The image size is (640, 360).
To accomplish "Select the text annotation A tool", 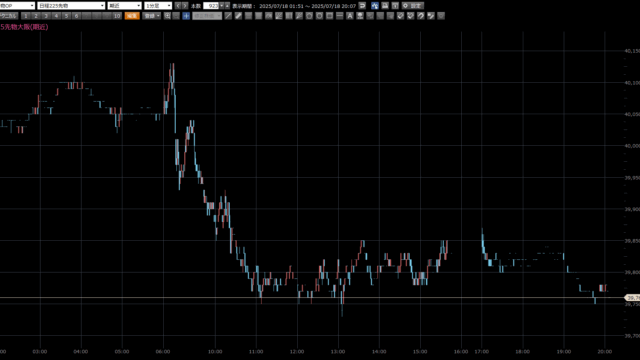I will 350,16.
